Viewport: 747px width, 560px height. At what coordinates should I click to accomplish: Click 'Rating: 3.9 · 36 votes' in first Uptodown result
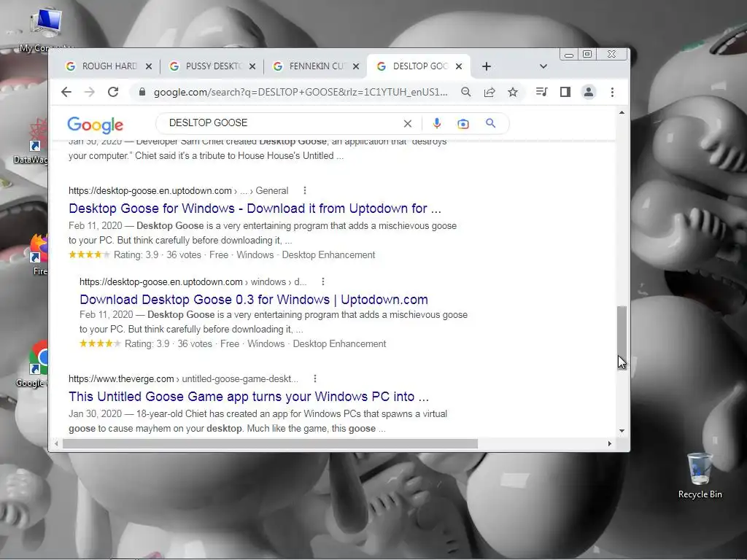(x=158, y=254)
